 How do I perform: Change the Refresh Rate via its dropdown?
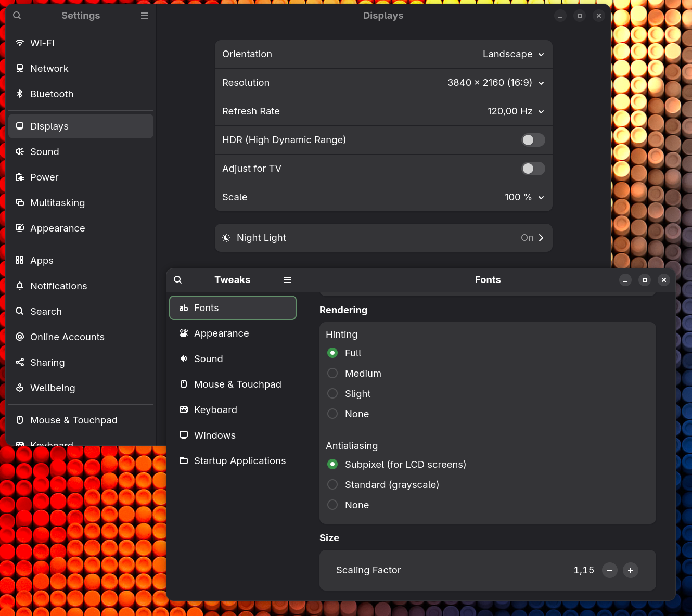pyautogui.click(x=541, y=111)
